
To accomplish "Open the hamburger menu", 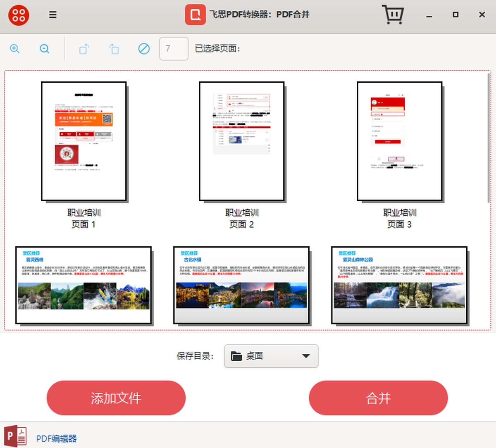I will coord(52,14).
